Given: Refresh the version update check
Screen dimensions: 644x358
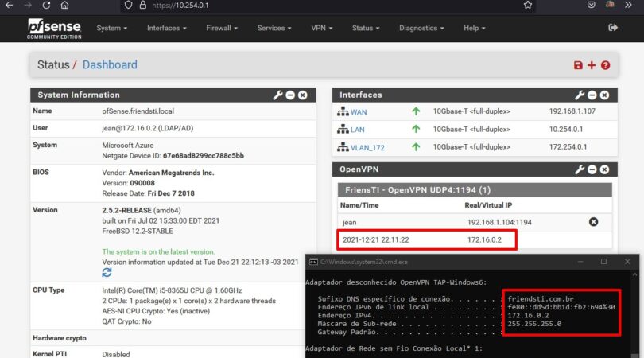Looking at the screenshot, I should (107, 272).
